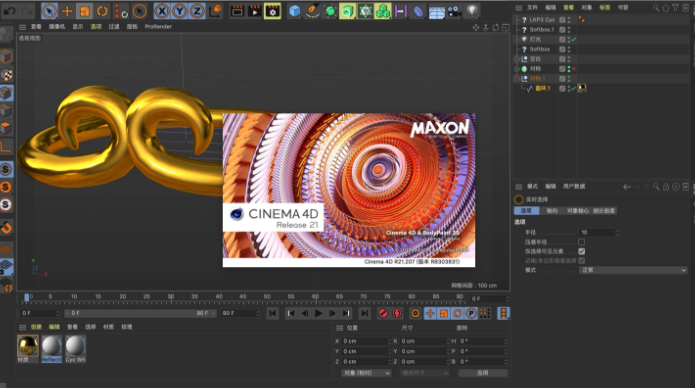Open the Spline Pen tool
This screenshot has width=695, height=388.
312,11
